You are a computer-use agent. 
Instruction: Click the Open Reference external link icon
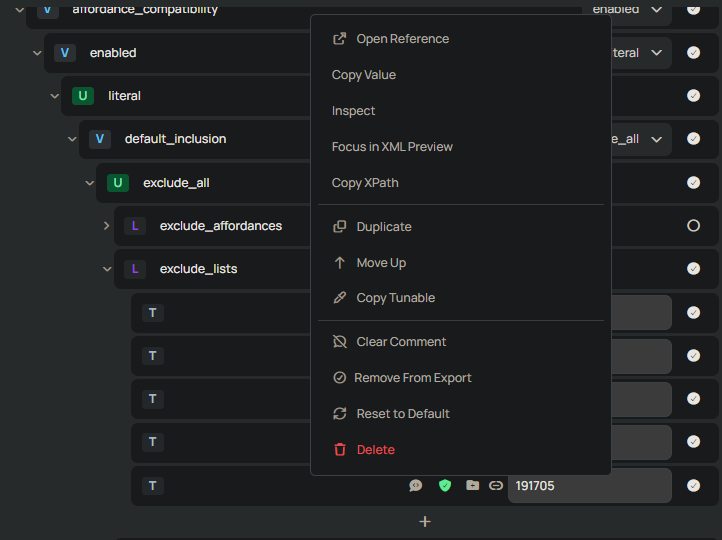tap(340, 39)
